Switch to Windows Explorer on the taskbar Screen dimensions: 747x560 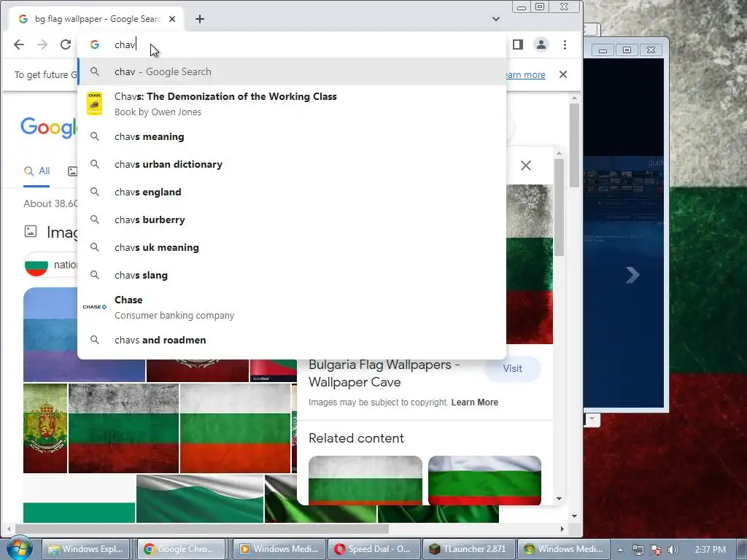tap(85, 549)
